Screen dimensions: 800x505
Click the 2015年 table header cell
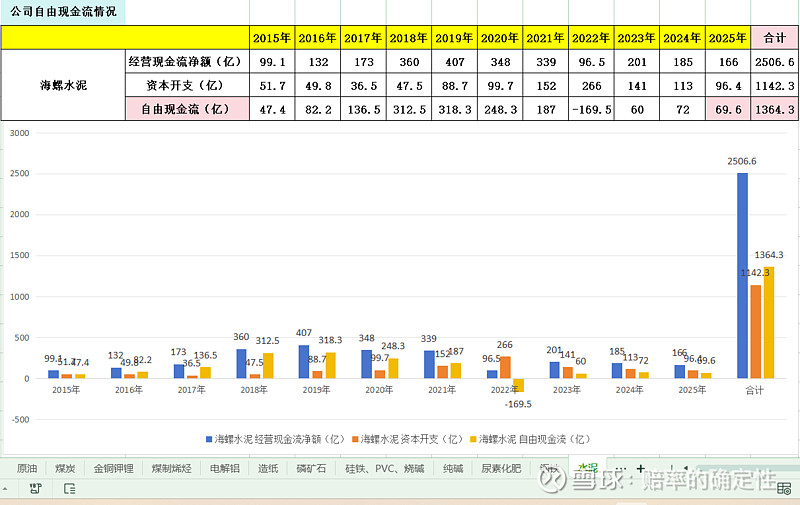click(272, 38)
